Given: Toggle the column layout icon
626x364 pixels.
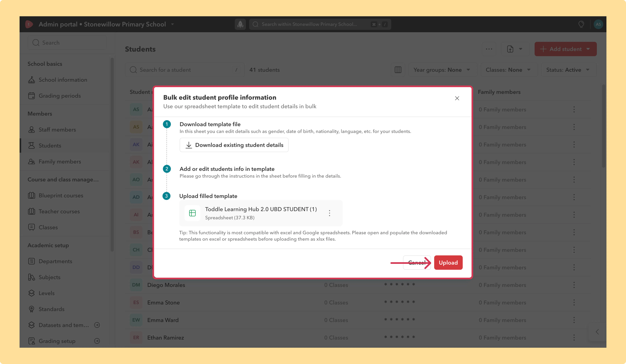Looking at the screenshot, I should [398, 70].
